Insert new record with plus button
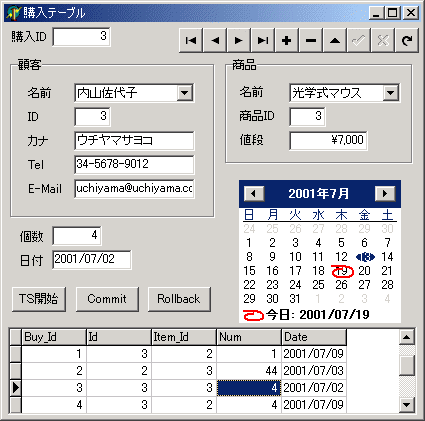 pyautogui.click(x=287, y=41)
